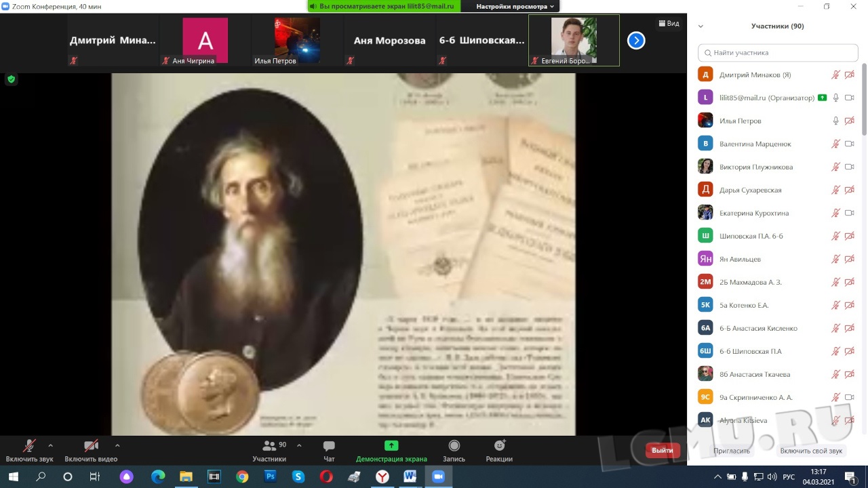Open the Чат chat button
The image size is (868, 488).
pos(329,450)
